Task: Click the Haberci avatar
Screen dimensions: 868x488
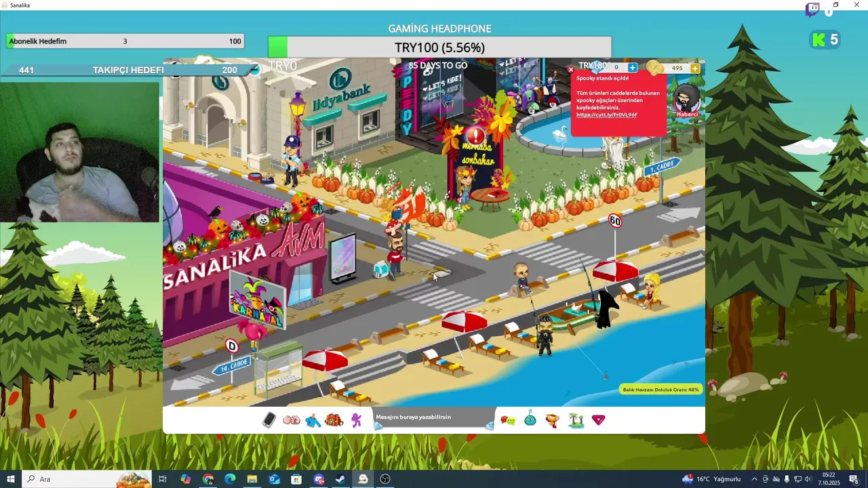Action: click(x=686, y=100)
